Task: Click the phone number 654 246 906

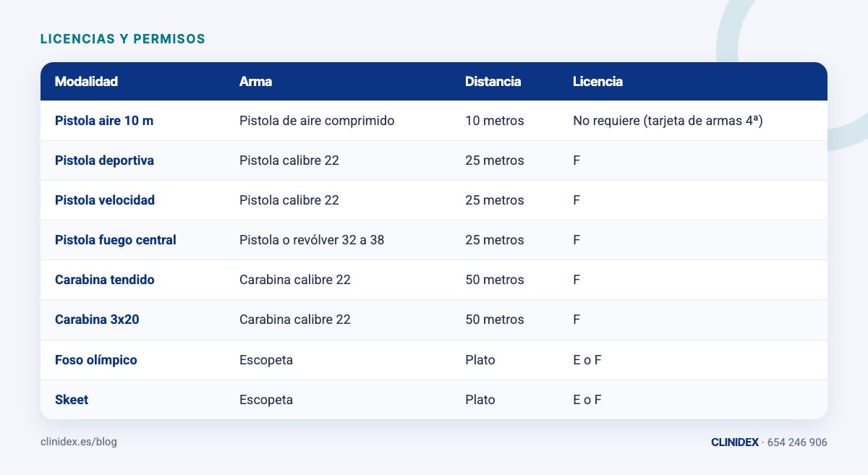Action: [x=797, y=442]
